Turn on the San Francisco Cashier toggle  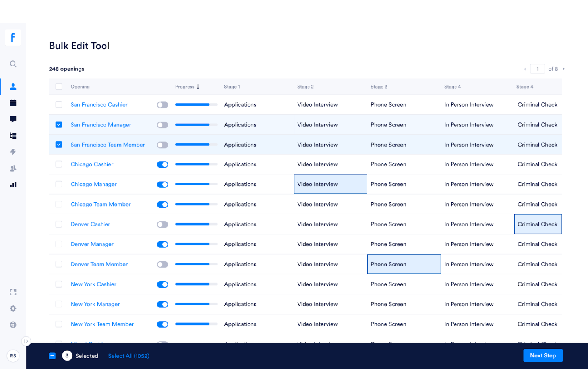coord(162,105)
